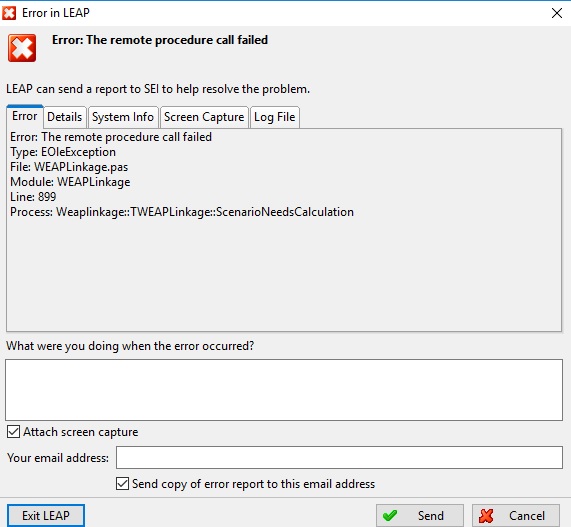Viewport: 571px width, 527px height.
Task: Click the large red X error icon
Action: point(22,48)
